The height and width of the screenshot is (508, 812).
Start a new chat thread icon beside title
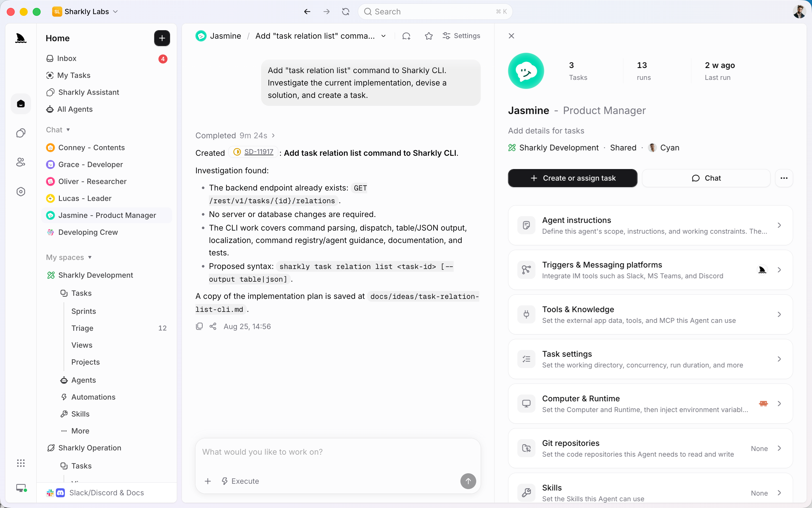click(406, 36)
